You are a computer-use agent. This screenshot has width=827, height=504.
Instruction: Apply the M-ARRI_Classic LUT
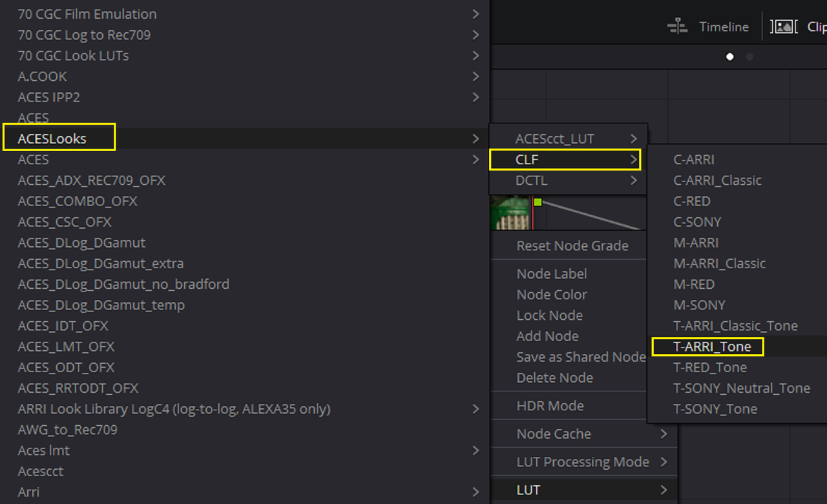pos(737,263)
